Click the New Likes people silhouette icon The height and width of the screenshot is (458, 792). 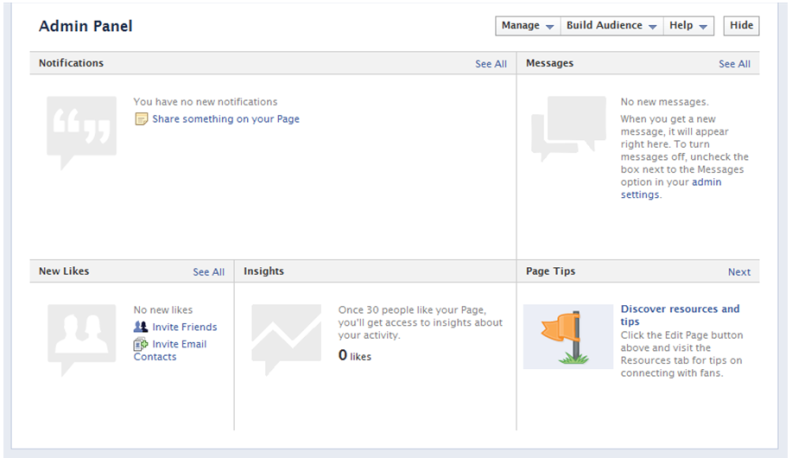tap(81, 340)
